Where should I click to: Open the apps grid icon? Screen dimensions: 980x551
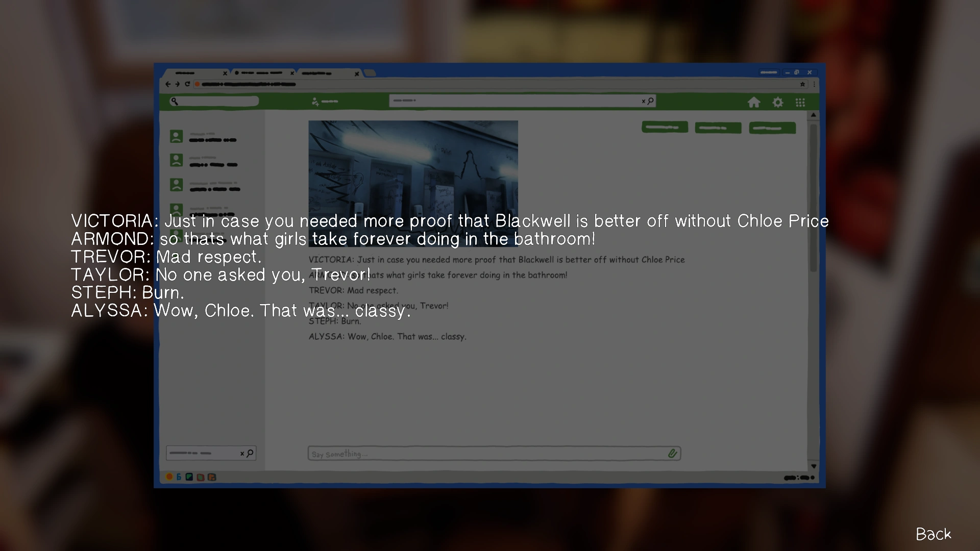click(x=800, y=103)
